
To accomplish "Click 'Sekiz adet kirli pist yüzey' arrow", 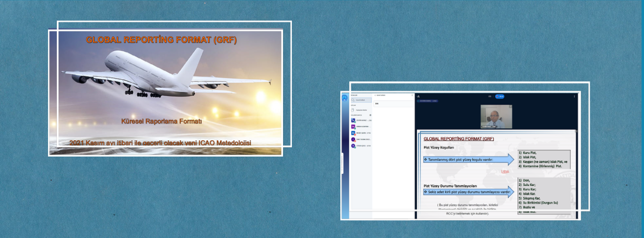I will coord(469,192).
